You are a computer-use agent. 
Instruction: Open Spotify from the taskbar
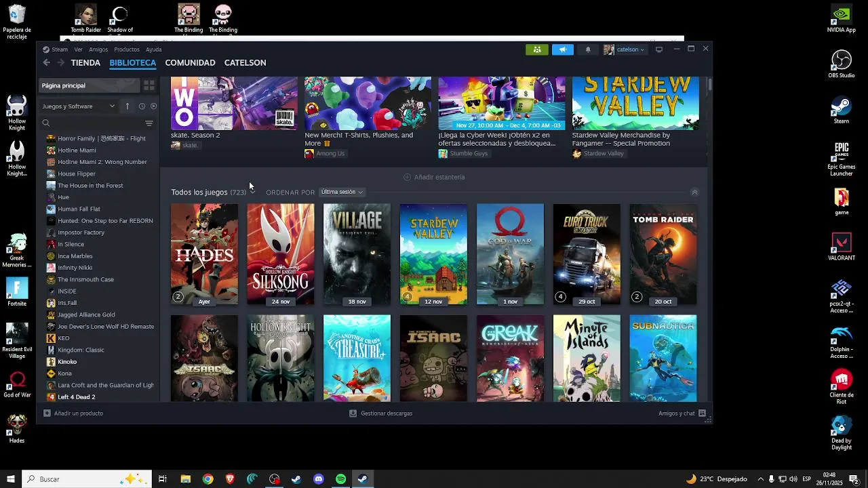[341, 479]
